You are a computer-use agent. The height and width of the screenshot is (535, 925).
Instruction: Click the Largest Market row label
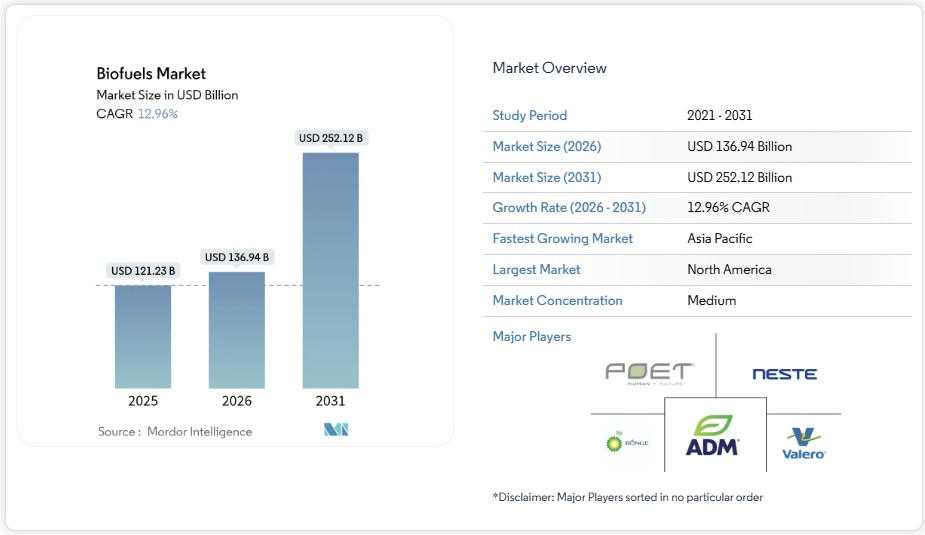coord(536,270)
